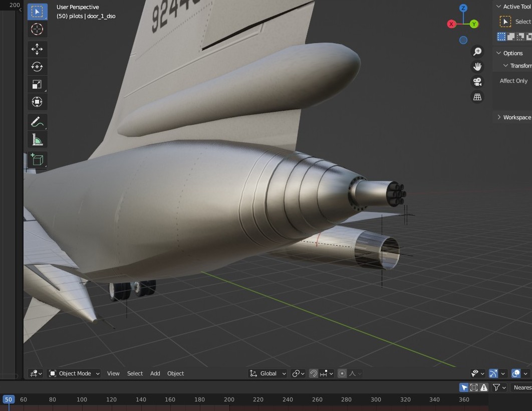Collapse the Active Tool panel
Image resolution: width=532 pixels, height=411 pixels.
[x=499, y=7]
